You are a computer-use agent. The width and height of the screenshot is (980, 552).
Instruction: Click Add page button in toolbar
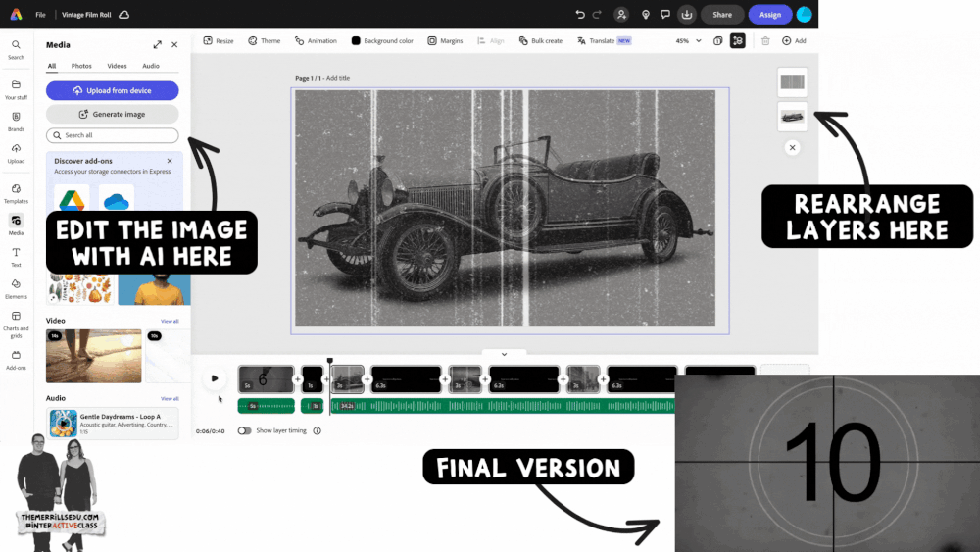tap(794, 40)
